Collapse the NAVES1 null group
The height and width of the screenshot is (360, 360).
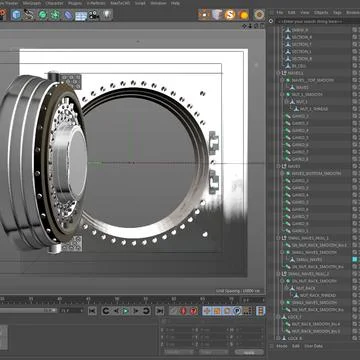tap(279, 73)
